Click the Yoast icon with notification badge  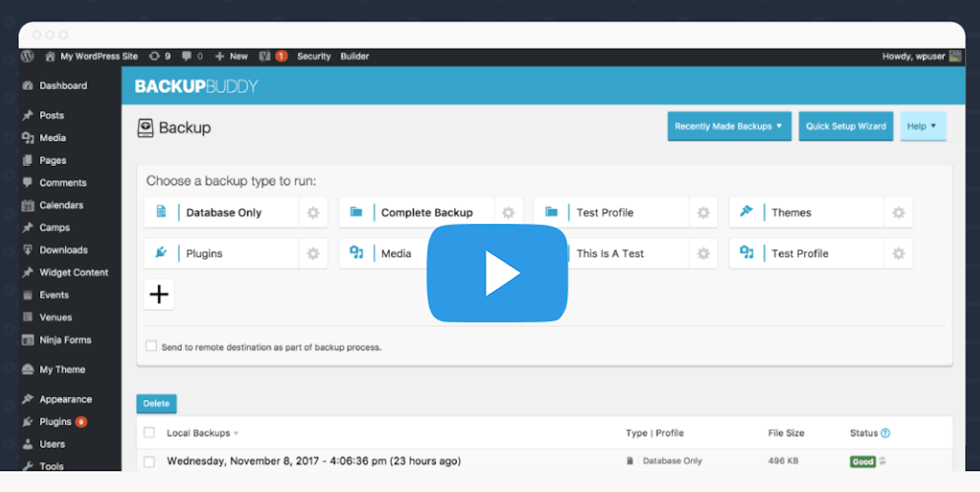(273, 56)
